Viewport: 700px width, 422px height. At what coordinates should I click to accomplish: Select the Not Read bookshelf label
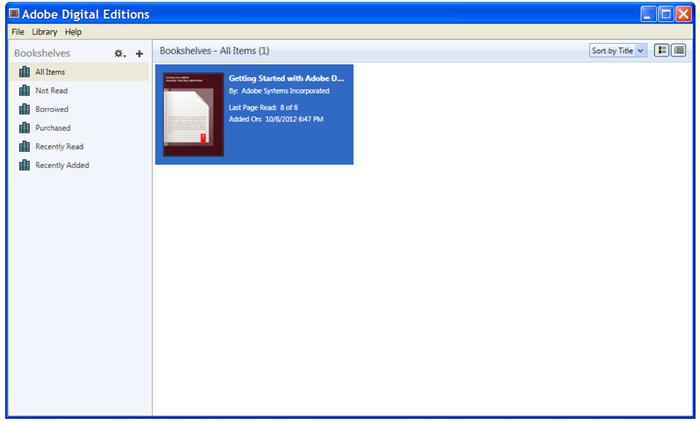tap(51, 91)
